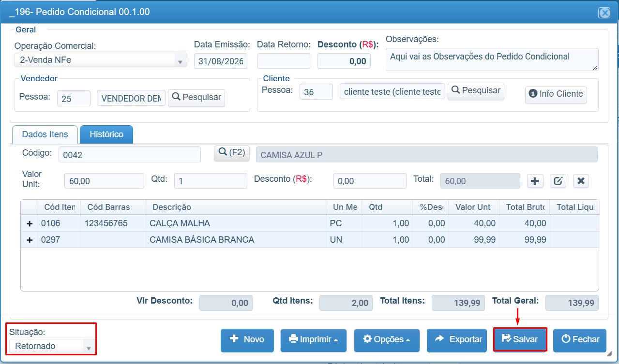This screenshot has width=619, height=364.
Task: Click the edit item pencil icon
Action: [x=558, y=181]
